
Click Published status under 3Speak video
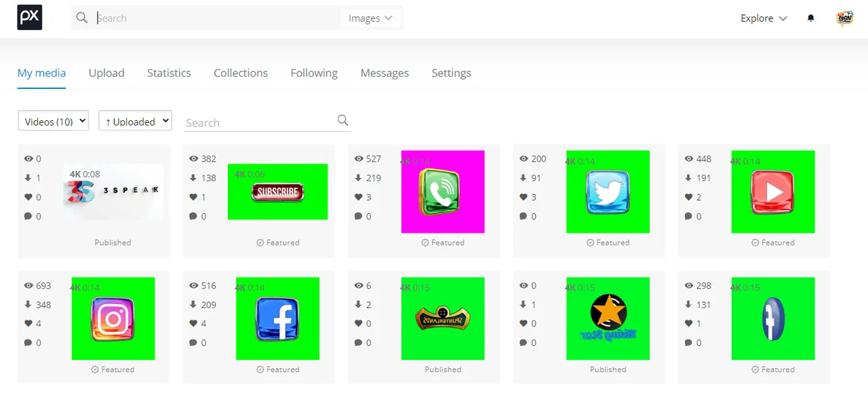[x=113, y=242]
